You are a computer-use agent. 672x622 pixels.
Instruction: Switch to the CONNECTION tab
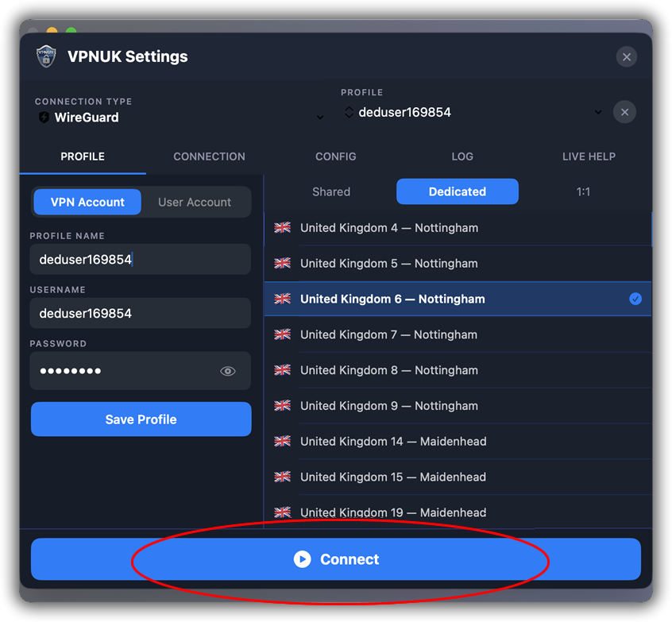tap(209, 157)
